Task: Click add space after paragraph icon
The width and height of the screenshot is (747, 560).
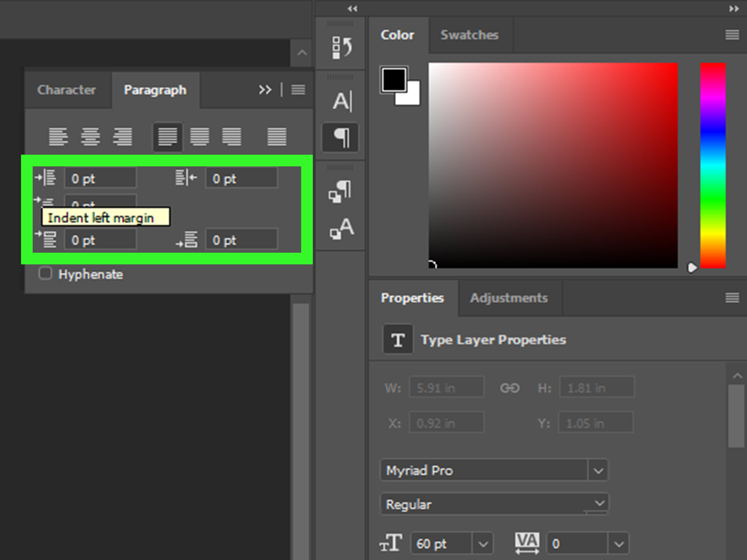Action: pos(187,239)
